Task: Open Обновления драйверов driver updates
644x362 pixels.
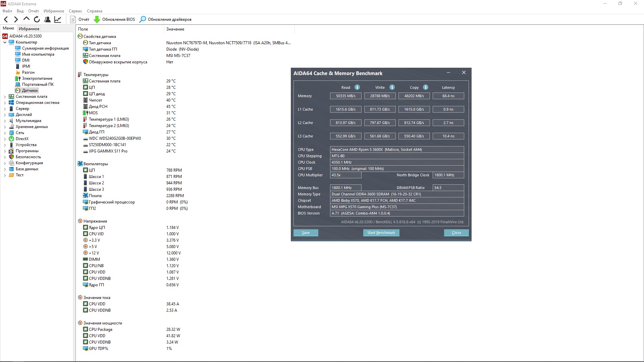Action: point(166,19)
